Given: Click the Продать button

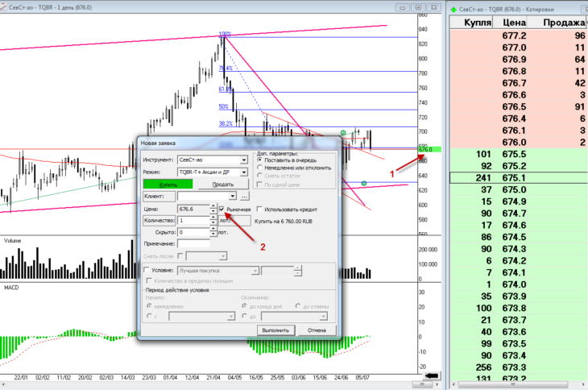Looking at the screenshot, I should (223, 185).
